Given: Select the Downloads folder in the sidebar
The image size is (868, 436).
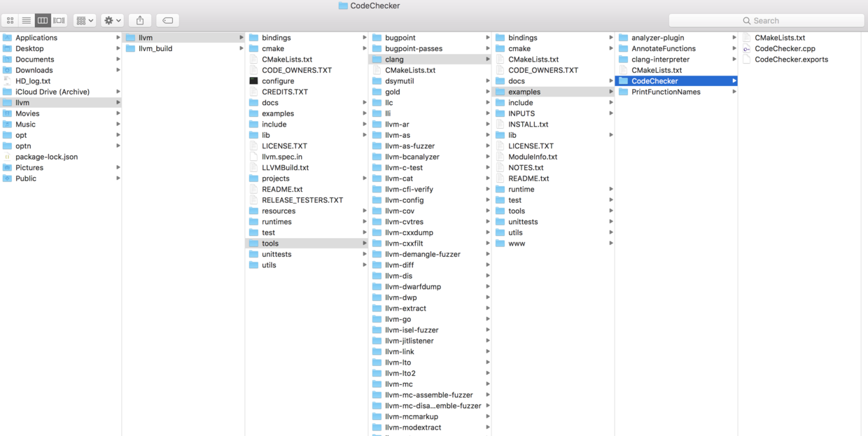Looking at the screenshot, I should [x=33, y=70].
